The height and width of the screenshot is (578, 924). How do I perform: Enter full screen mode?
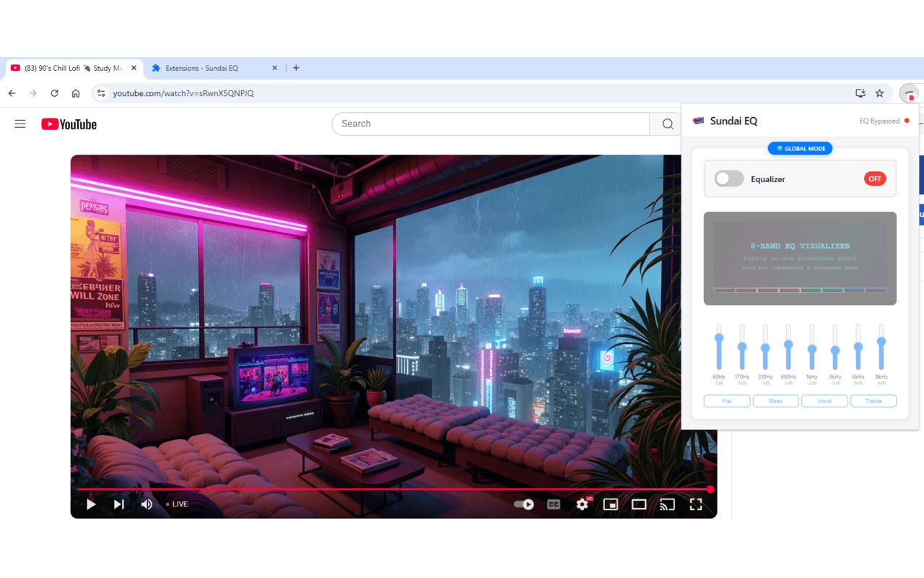point(696,504)
